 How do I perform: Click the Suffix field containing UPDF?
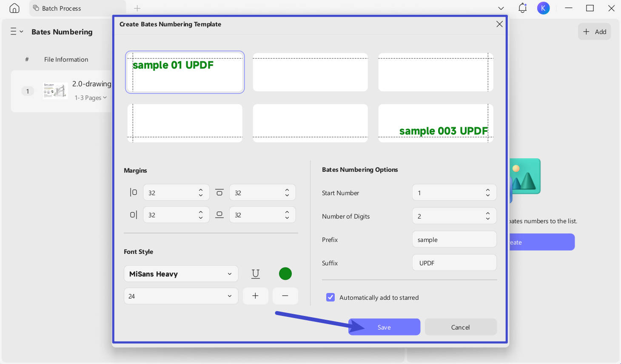pos(454,263)
